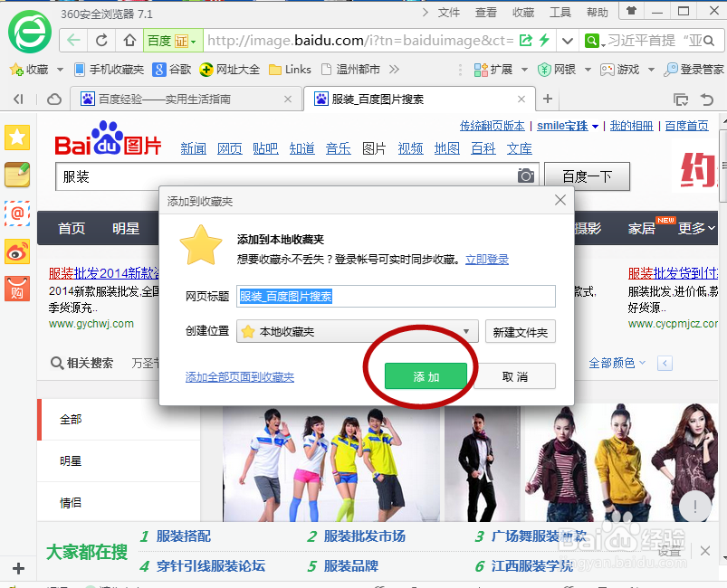727x588 pixels.
Task: Click the browser back arrow button
Action: click(73, 41)
